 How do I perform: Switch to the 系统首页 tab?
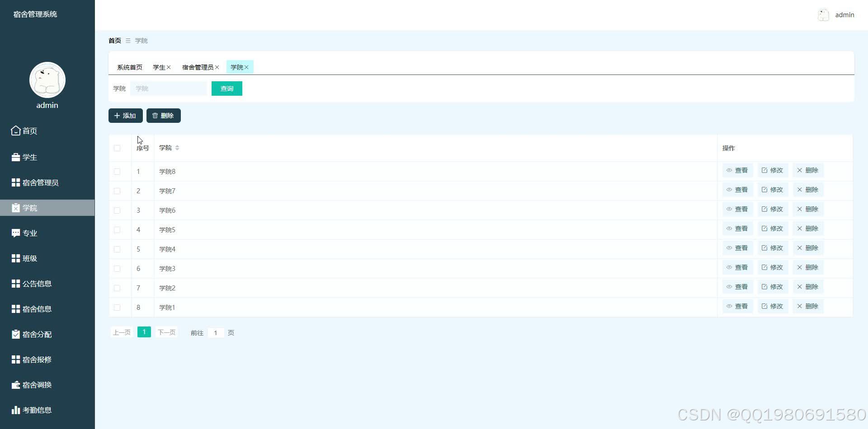130,67
